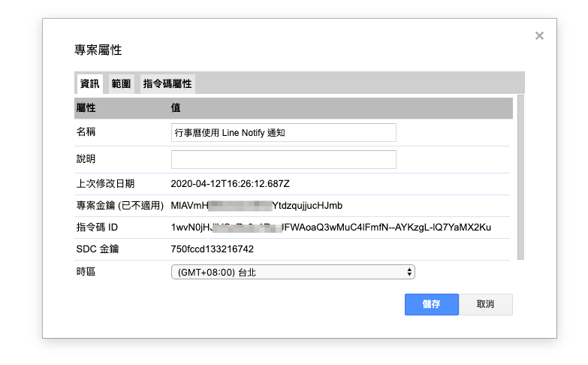This screenshot has height=365, width=588.
Task: Click the 指令碼 ID row label
Action: tap(97, 227)
